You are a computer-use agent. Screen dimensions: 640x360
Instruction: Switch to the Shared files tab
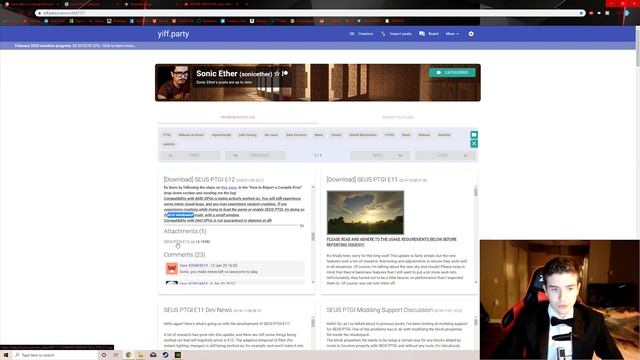(398, 117)
